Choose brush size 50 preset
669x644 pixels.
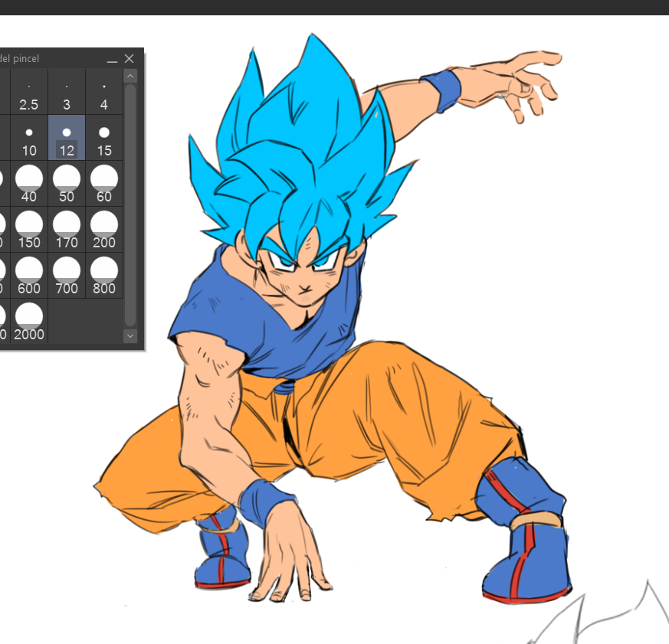(x=67, y=184)
